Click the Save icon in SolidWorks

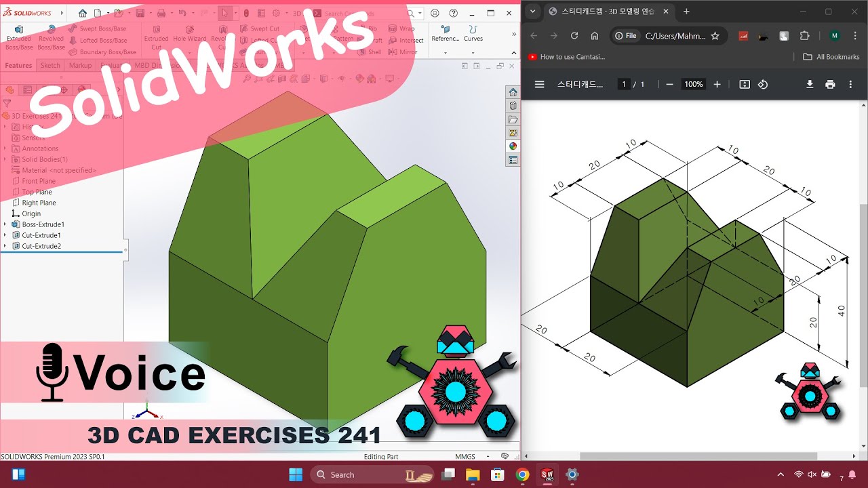click(140, 13)
